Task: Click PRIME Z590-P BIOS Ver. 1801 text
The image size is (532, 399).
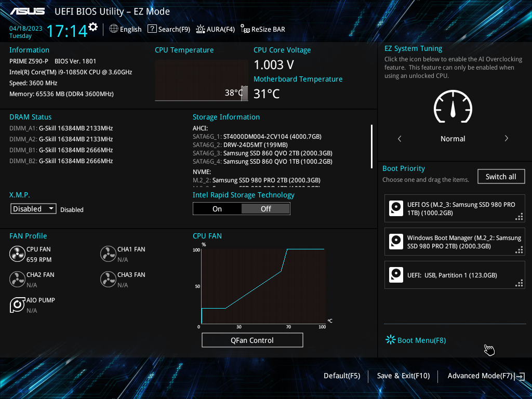Action: coord(52,61)
